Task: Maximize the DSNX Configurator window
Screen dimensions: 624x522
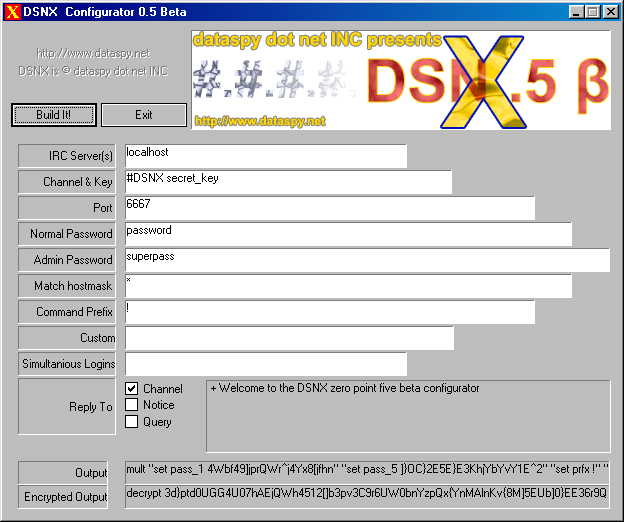Action: click(593, 11)
